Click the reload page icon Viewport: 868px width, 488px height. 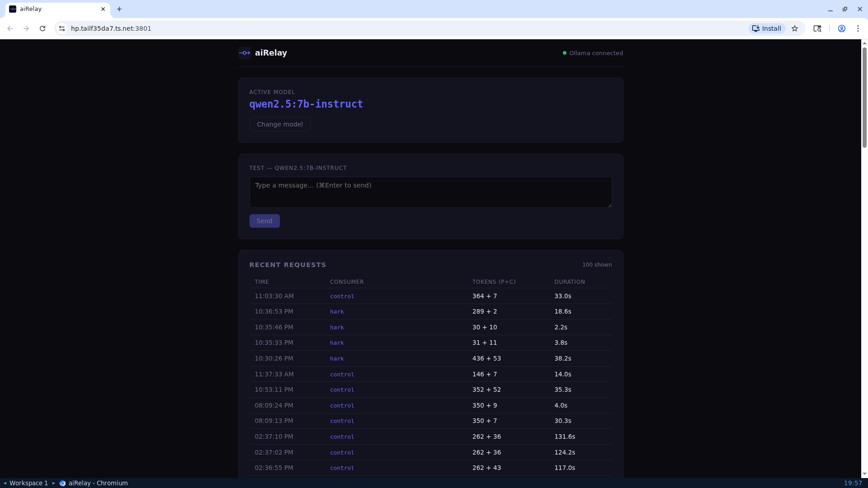coord(42,28)
